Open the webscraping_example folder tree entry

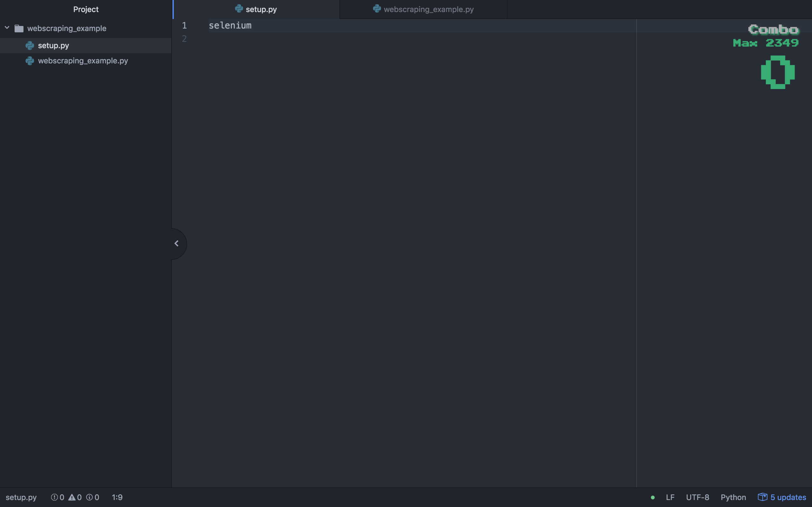pyautogui.click(x=67, y=28)
